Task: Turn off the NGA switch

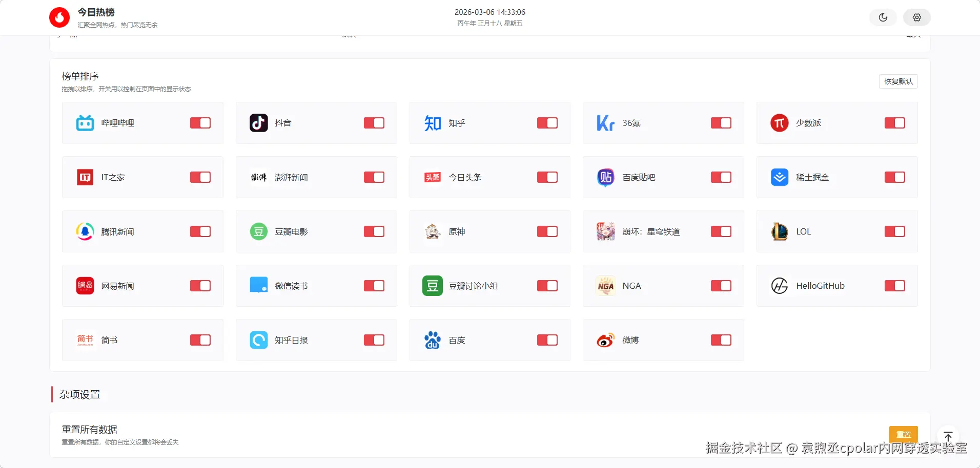Action: (721, 286)
